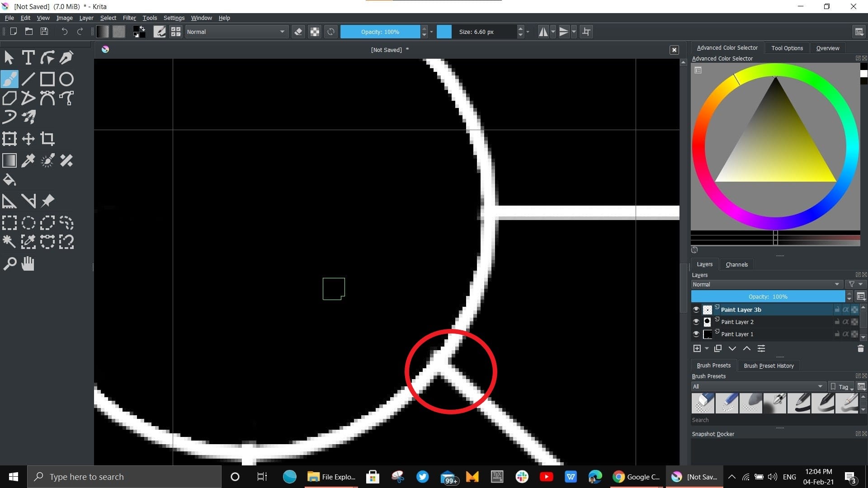Screen dimensions: 868x488
Task: Click the layer Opacity 100% slider
Action: coord(768,296)
